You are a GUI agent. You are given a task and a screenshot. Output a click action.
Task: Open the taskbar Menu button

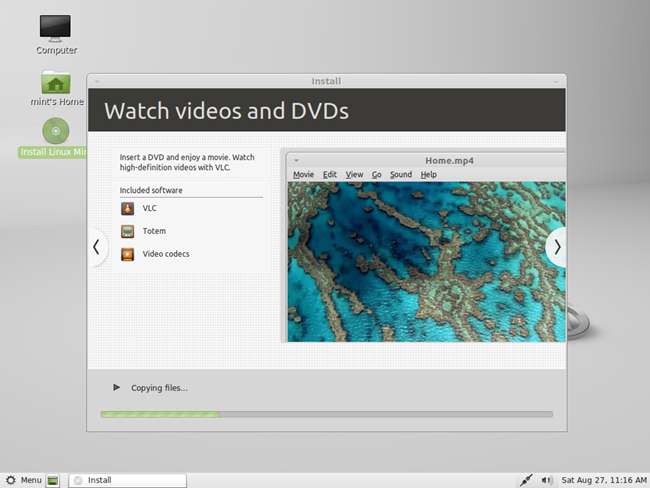pos(24,480)
